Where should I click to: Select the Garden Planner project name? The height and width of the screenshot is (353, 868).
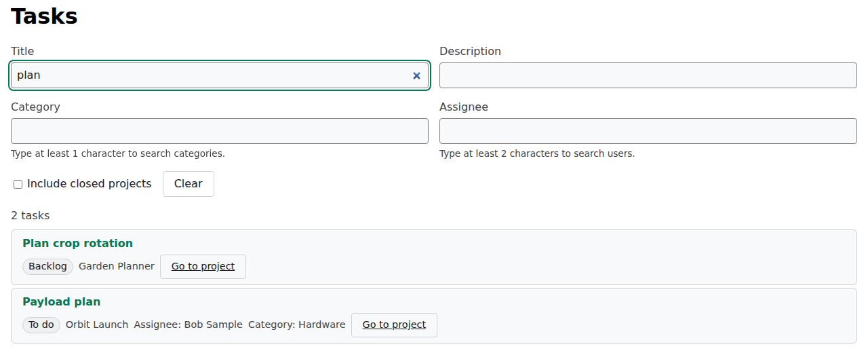[x=117, y=266]
